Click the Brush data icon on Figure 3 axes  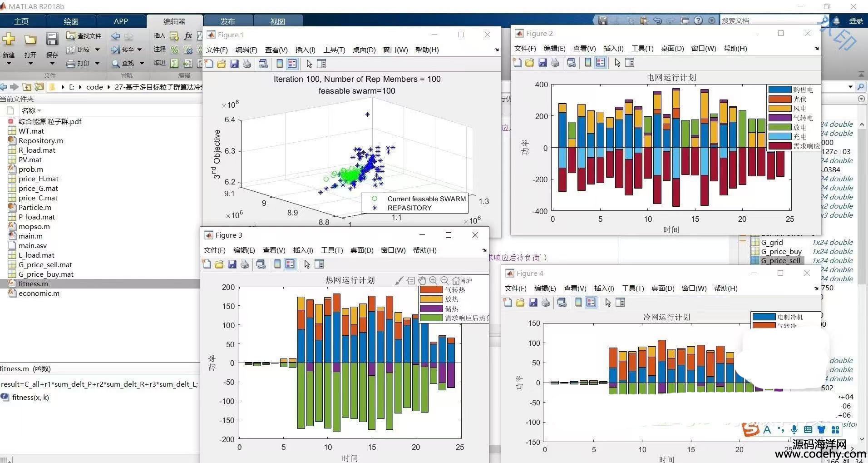coord(399,281)
